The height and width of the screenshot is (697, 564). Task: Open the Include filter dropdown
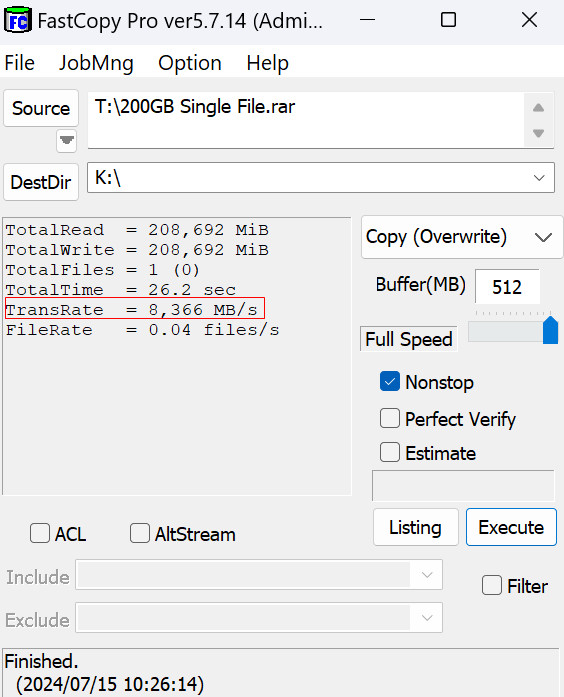pos(427,575)
